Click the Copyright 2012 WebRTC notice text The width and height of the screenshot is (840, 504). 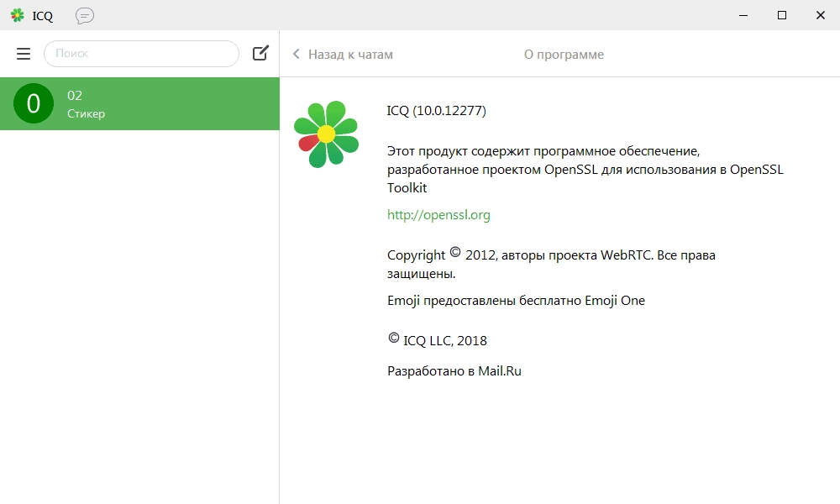click(551, 264)
